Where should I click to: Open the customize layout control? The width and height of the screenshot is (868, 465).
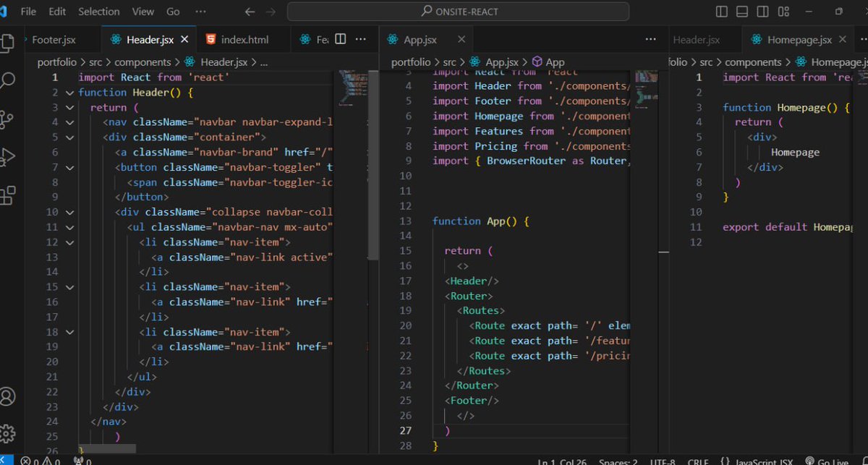coord(782,12)
